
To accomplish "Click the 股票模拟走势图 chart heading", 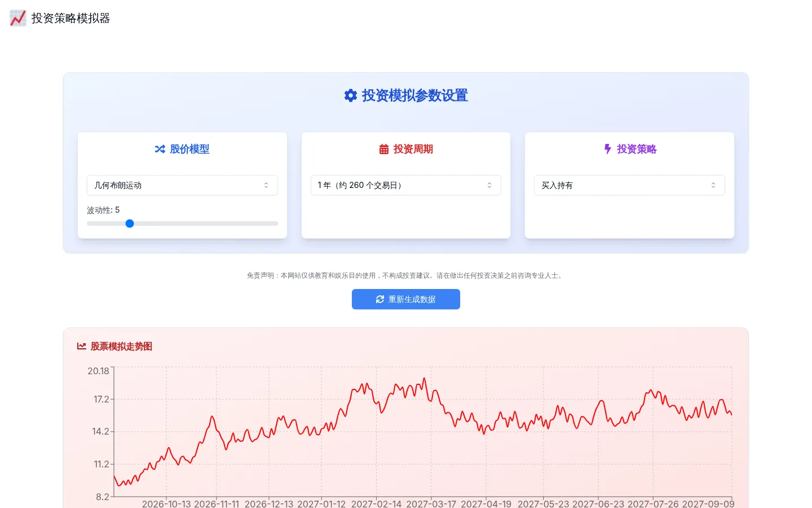I will (121, 346).
